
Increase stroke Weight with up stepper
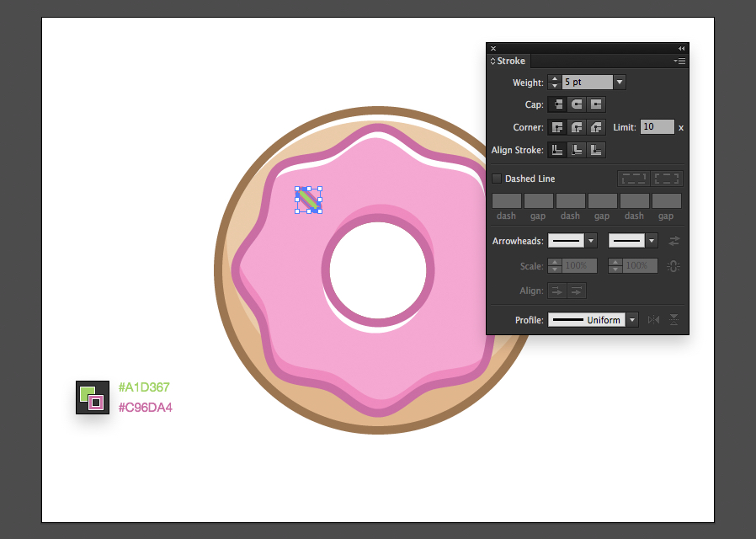pyautogui.click(x=555, y=78)
